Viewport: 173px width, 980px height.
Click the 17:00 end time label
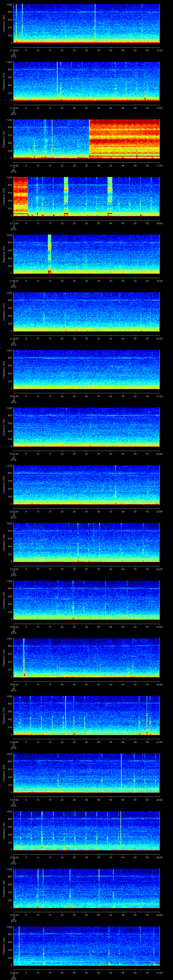(159, 166)
